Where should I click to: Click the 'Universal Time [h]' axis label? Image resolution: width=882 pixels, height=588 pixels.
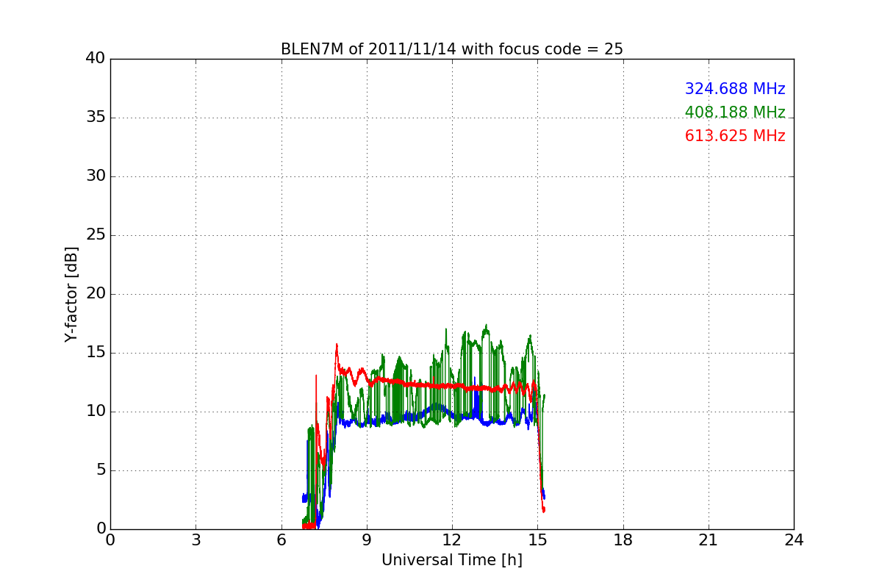pyautogui.click(x=452, y=560)
